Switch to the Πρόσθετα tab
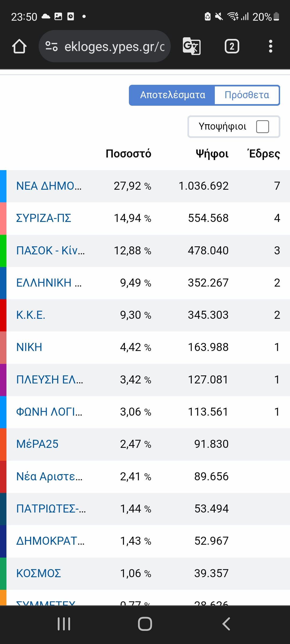The height and width of the screenshot is (644, 290). pyautogui.click(x=247, y=95)
